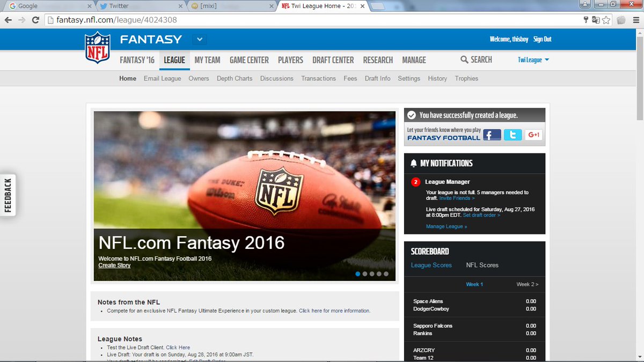
Task: Switch to Google browser tab
Action: coord(49,6)
